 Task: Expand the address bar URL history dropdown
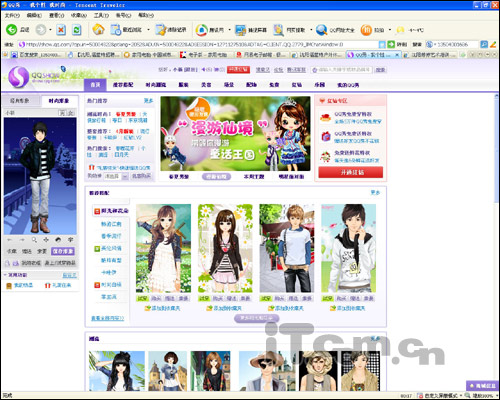pos(382,44)
